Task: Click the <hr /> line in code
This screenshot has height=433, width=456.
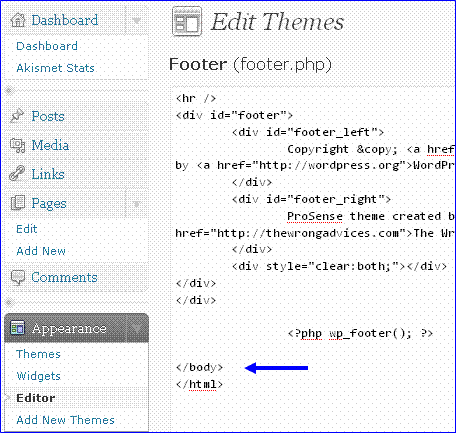Action: pos(196,98)
